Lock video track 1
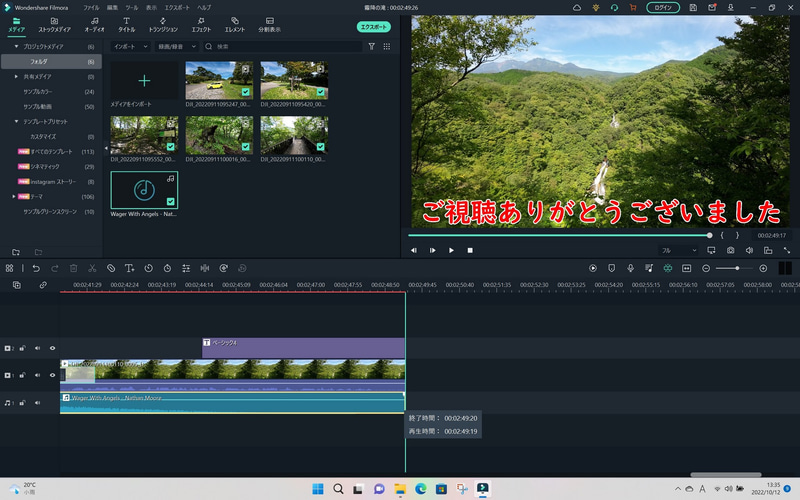800x500 pixels. [22, 375]
